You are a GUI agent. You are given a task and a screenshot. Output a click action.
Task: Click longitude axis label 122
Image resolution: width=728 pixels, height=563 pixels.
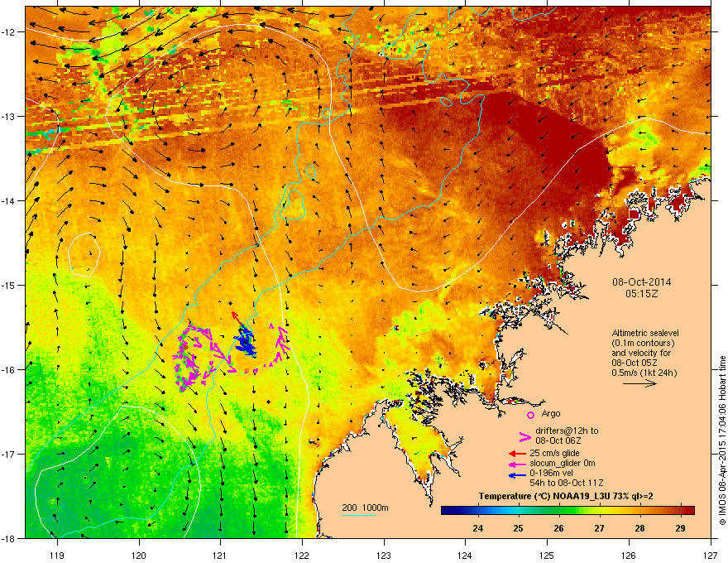(302, 555)
